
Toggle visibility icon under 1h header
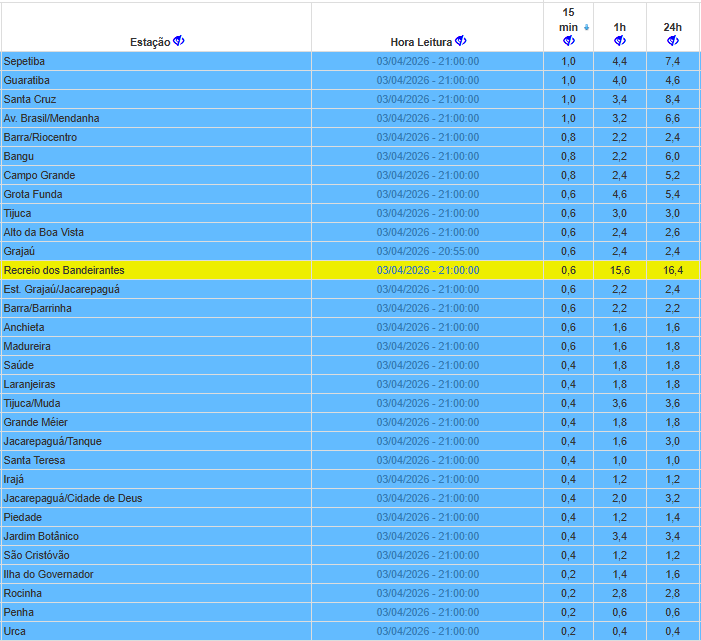[x=620, y=41]
